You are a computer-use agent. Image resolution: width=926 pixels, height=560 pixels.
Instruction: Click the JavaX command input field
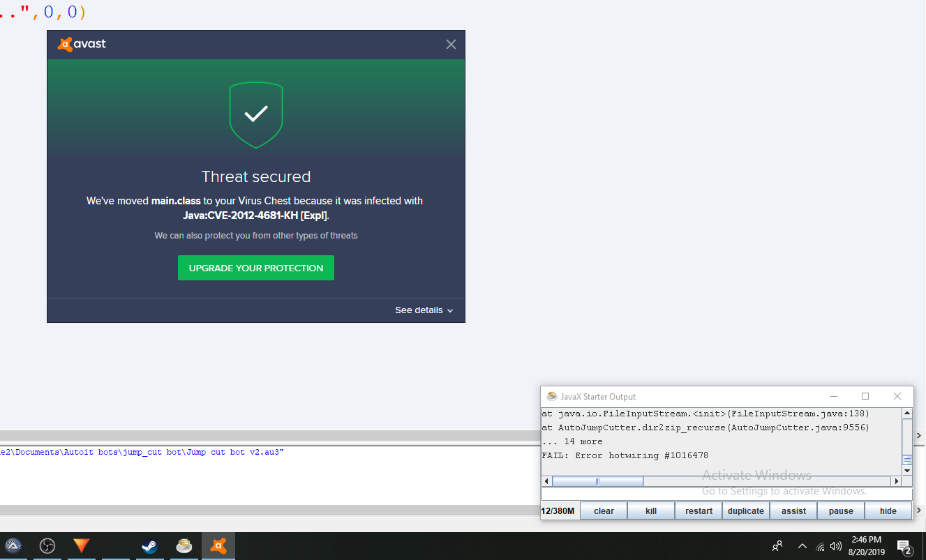[x=726, y=494]
